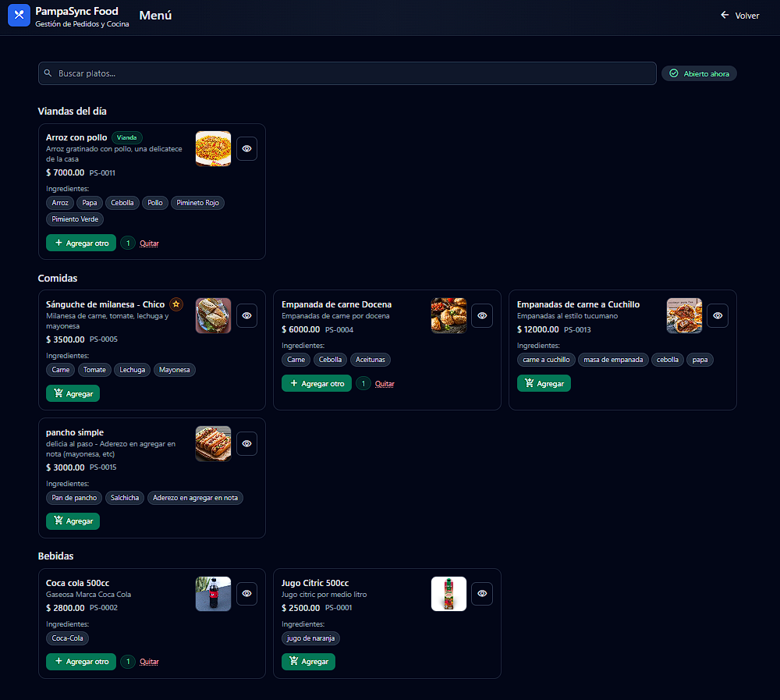Image resolution: width=780 pixels, height=700 pixels.
Task: Remove Empanada de carne Docena using Quitar
Action: click(x=385, y=384)
